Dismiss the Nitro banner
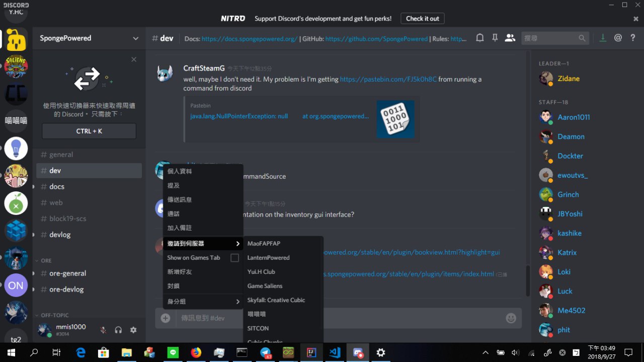The image size is (644, 362). point(636,19)
